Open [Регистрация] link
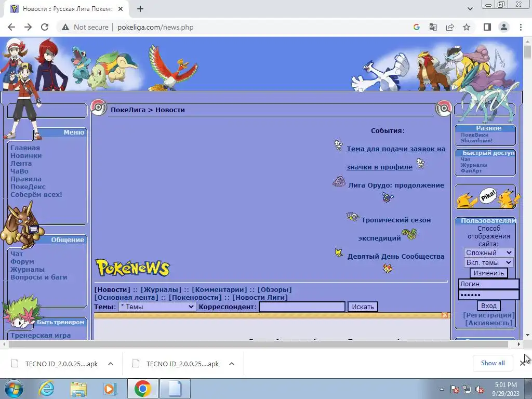Screen dimensions: 532x399 click(x=488, y=315)
